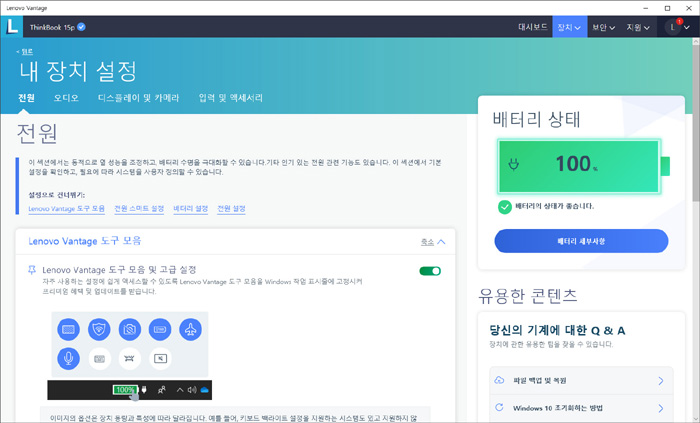Click the user avatar L with notification badge

pyautogui.click(x=673, y=27)
